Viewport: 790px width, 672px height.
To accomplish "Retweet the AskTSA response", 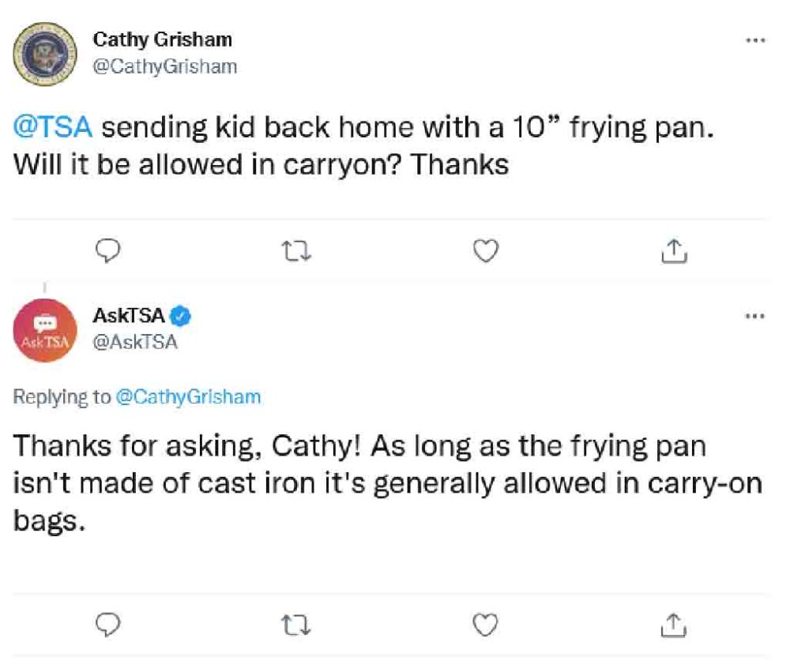I will (297, 625).
